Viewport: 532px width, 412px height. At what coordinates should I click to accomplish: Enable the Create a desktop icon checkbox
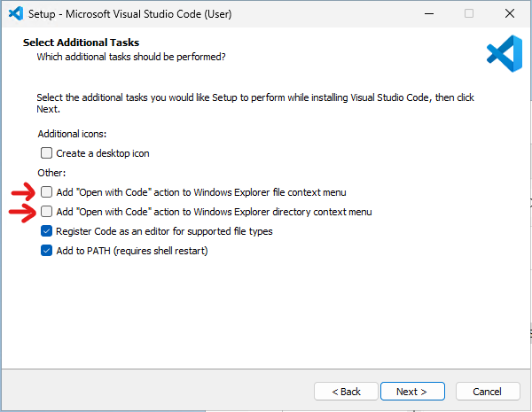pyautogui.click(x=46, y=153)
